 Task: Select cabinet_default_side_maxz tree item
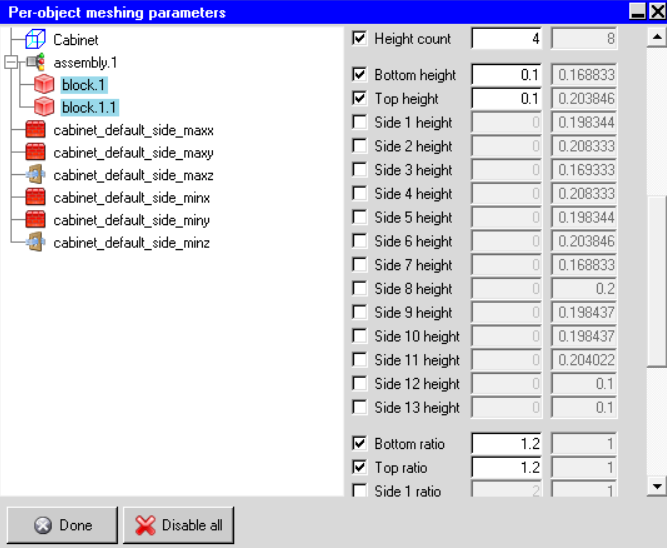(134, 175)
